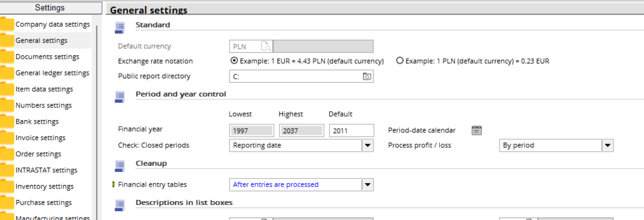Click the Default financial year field
The height and width of the screenshot is (220, 644).
[x=351, y=130]
